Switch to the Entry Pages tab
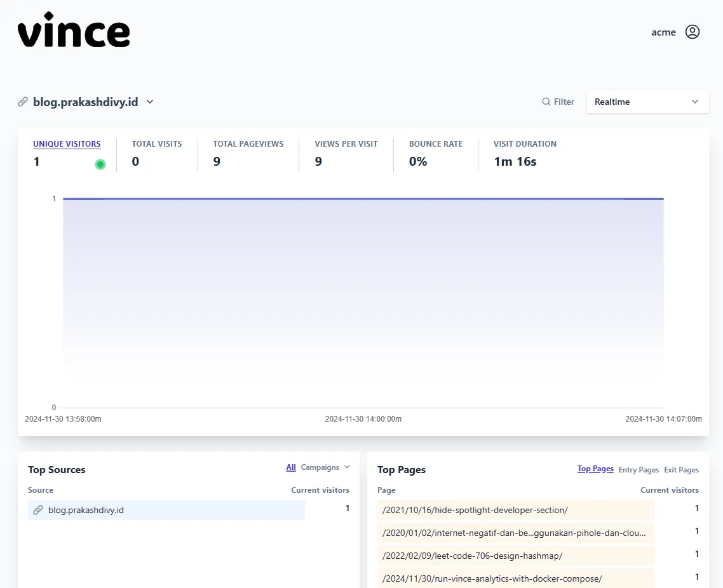This screenshot has height=588, width=723. pyautogui.click(x=639, y=470)
